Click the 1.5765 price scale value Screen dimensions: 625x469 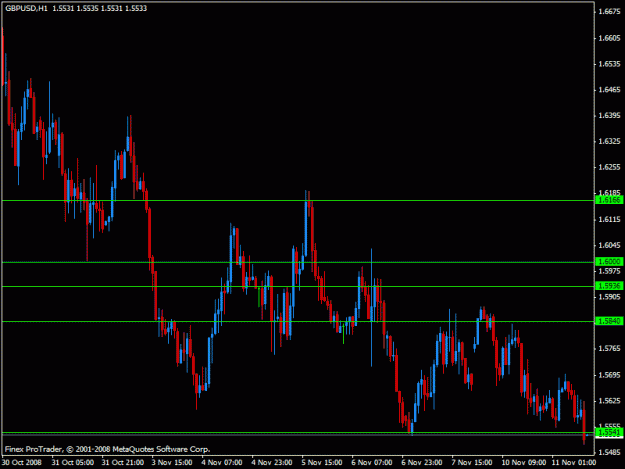pyautogui.click(x=609, y=349)
